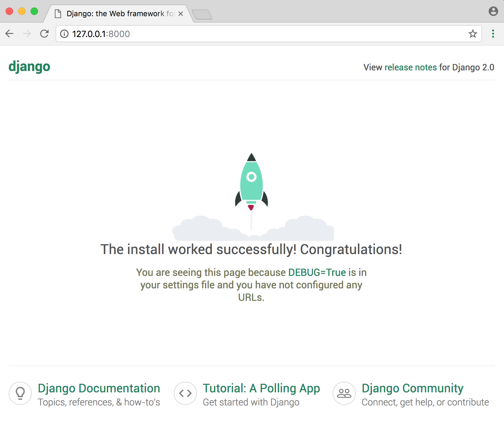Open the Chrome profile avatar icon
The width and height of the screenshot is (504, 421).
[493, 11]
